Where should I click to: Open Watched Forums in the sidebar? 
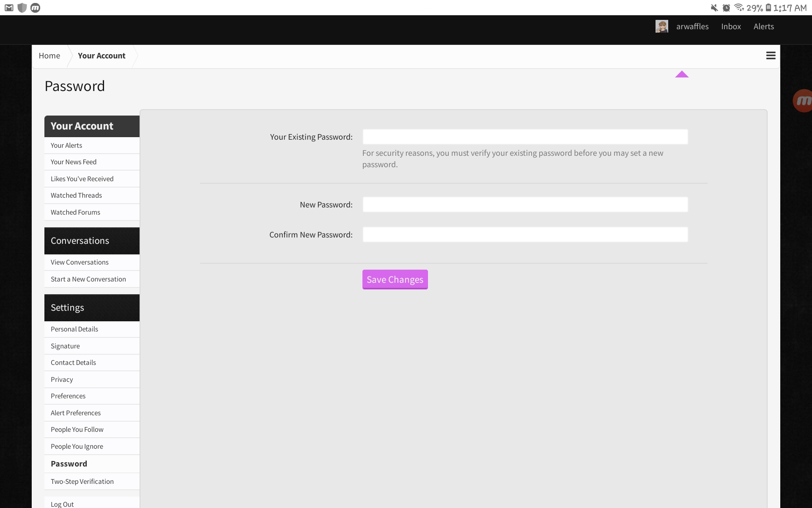(x=92, y=212)
